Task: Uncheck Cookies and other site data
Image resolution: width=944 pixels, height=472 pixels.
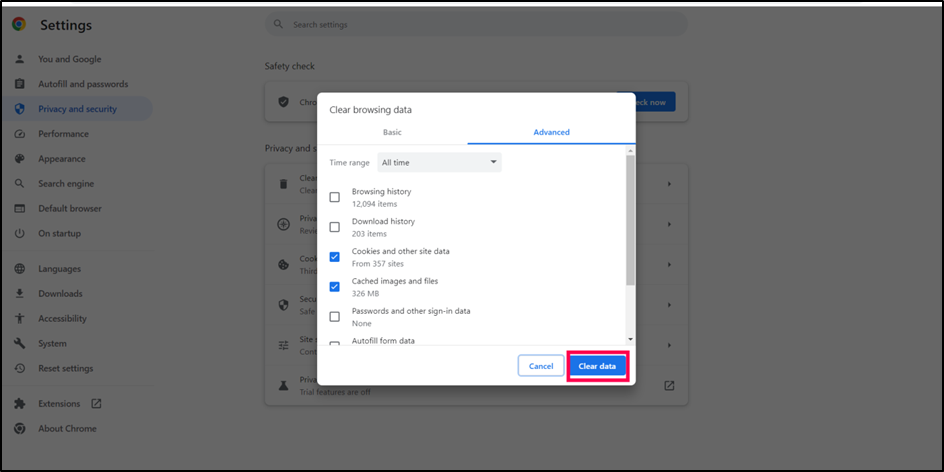Action: (x=335, y=257)
